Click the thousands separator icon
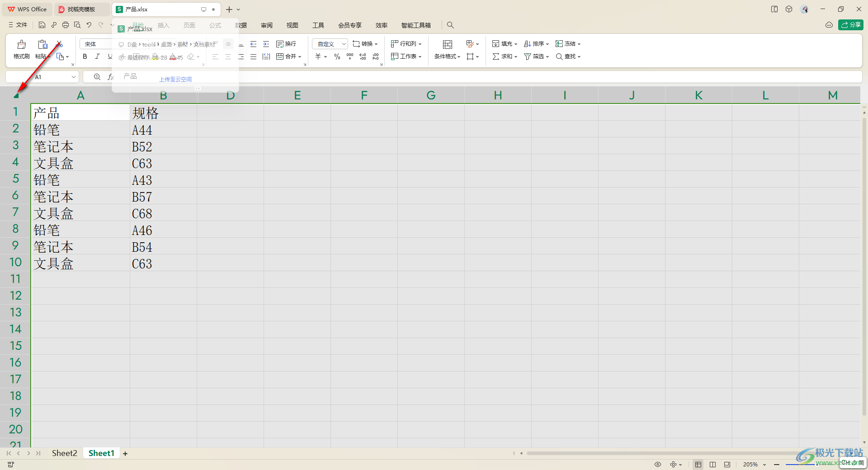Viewport: 868px width, 470px height. click(x=350, y=56)
